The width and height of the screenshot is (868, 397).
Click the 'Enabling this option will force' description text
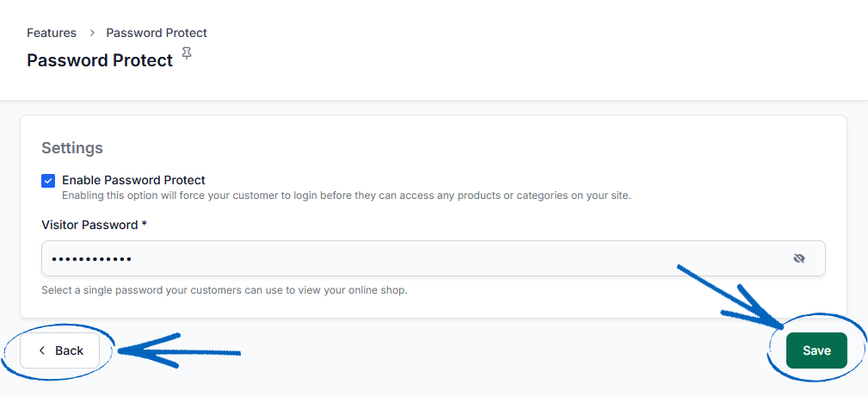pos(346,195)
